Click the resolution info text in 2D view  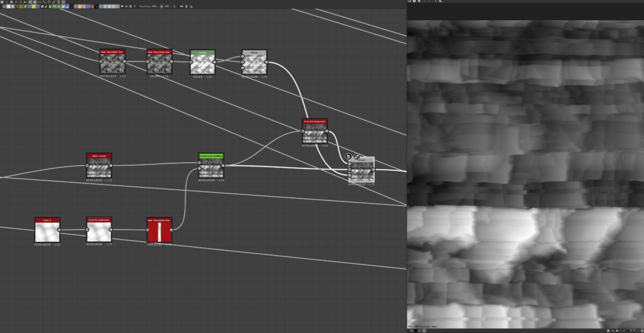tap(423, 327)
